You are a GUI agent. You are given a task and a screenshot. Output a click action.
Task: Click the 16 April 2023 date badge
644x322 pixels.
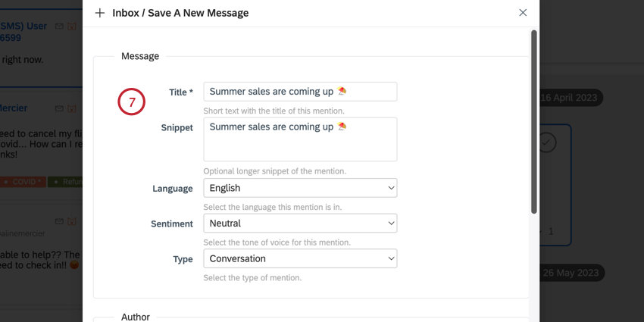571,98
